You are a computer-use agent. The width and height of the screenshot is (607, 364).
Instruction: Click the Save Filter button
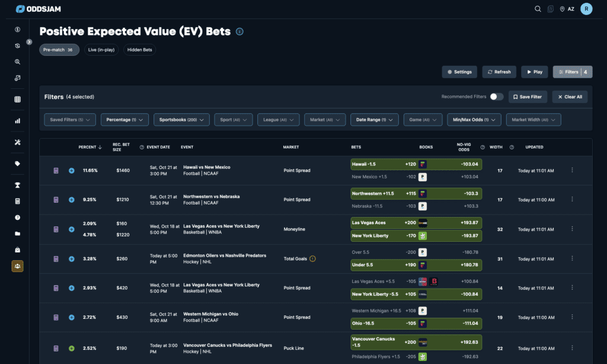pyautogui.click(x=528, y=97)
